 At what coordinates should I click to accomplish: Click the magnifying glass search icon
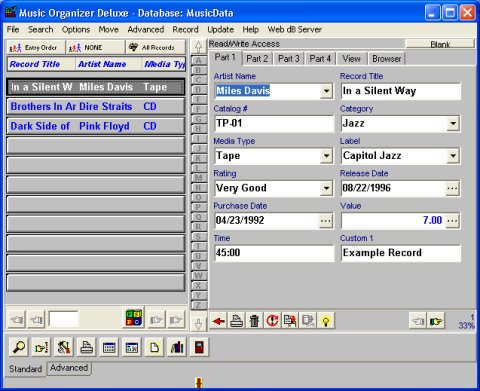pos(19,347)
